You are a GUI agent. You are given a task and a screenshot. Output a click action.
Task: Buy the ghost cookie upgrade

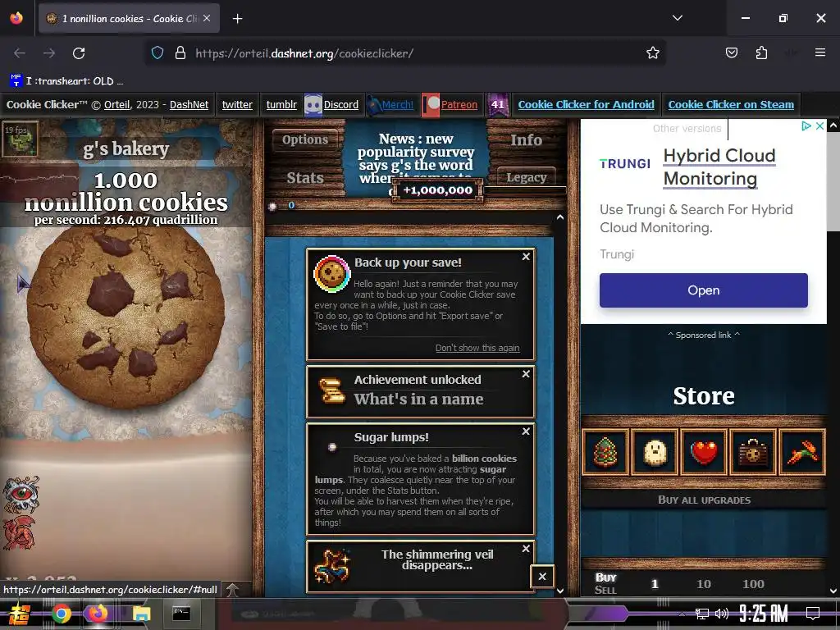[655, 452]
